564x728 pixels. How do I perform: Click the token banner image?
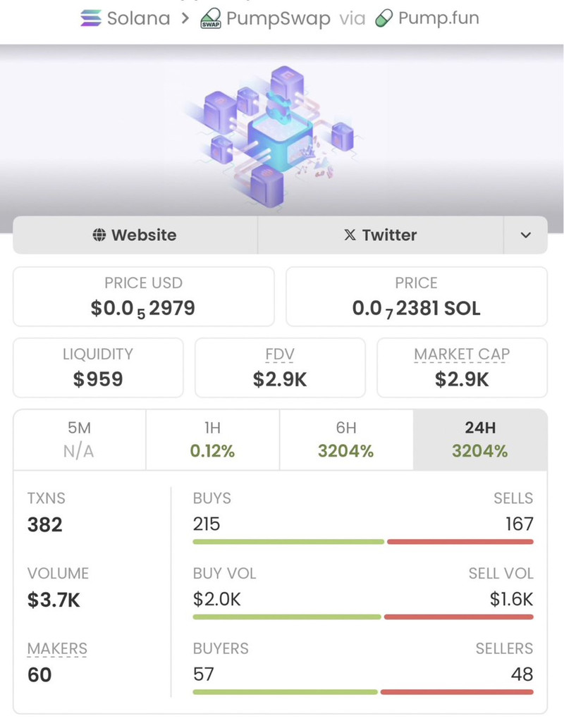[x=281, y=130]
